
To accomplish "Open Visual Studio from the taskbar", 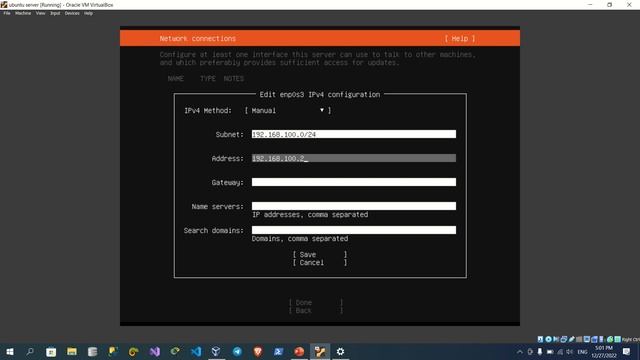I will [x=155, y=351].
